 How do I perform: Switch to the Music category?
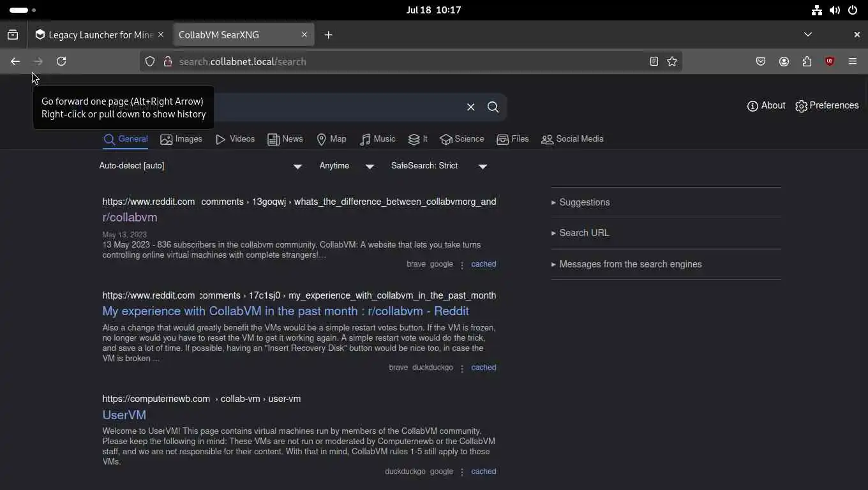point(378,139)
